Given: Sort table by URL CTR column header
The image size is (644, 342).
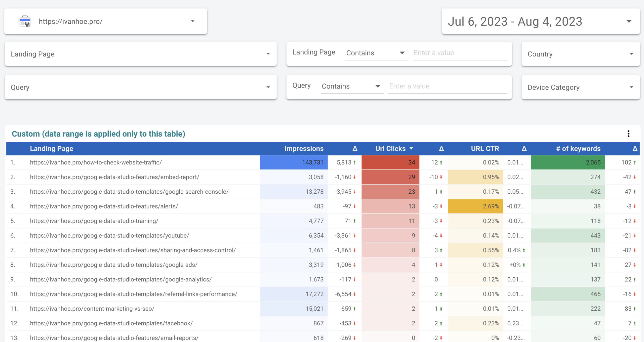Looking at the screenshot, I should [x=485, y=149].
